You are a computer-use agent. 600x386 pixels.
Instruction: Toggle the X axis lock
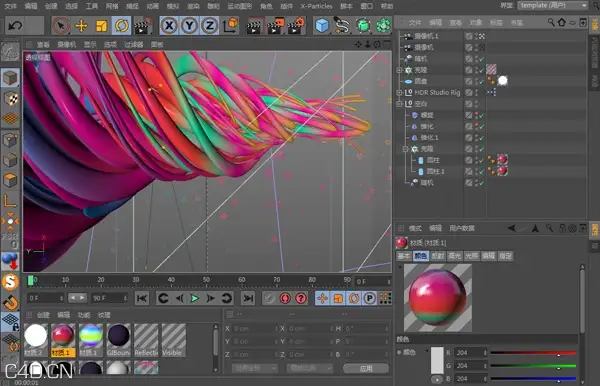pyautogui.click(x=169, y=26)
